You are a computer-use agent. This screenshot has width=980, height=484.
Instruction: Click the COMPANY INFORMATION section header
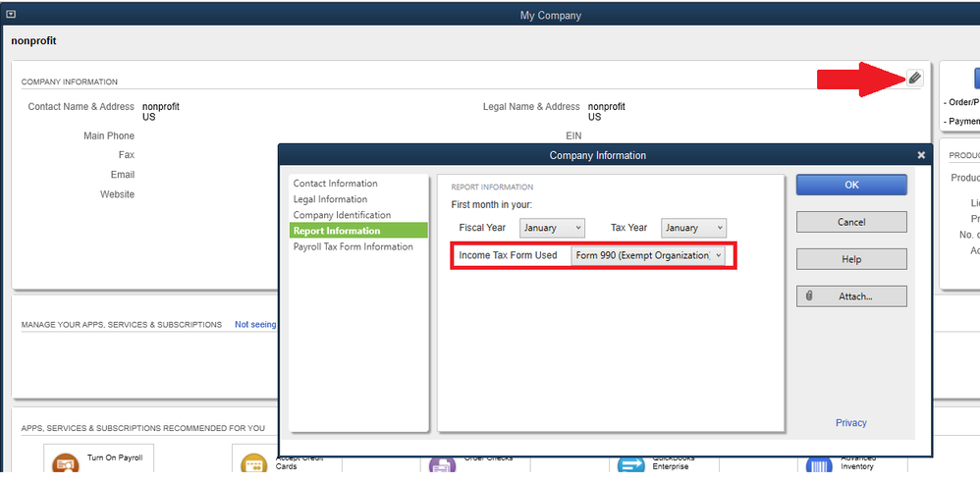click(70, 81)
